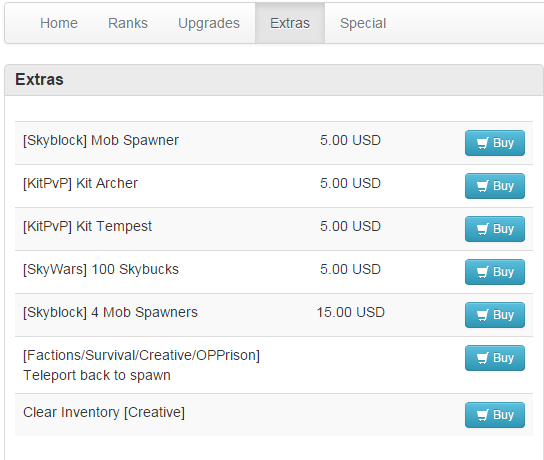The image size is (544, 460).
Task: Click the [KitPvP] Kit Tempest label
Action: 87,227
